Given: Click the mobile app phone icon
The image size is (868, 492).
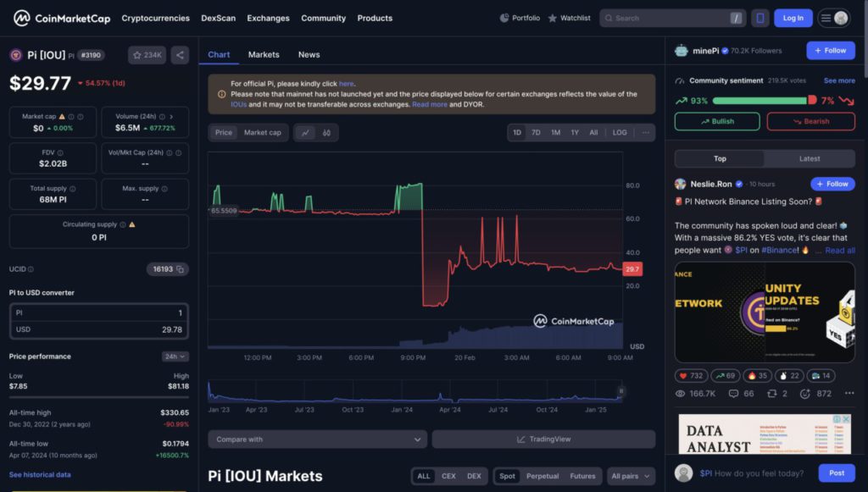Looking at the screenshot, I should click(x=760, y=18).
